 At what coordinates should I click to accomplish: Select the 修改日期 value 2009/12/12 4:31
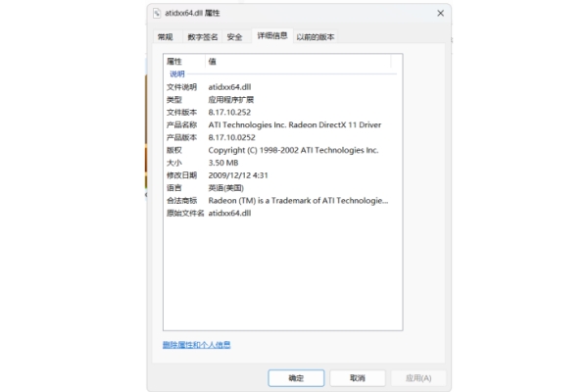238,174
